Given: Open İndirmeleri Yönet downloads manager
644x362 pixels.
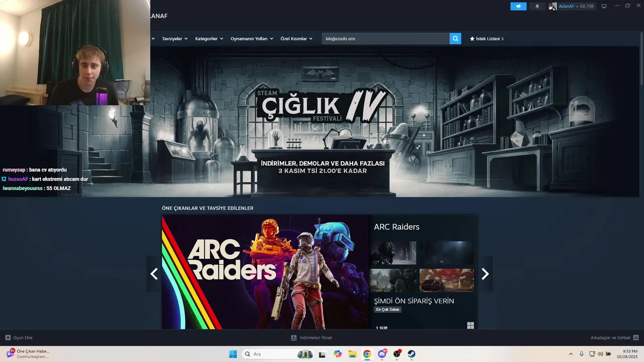Looking at the screenshot, I should point(311,338).
